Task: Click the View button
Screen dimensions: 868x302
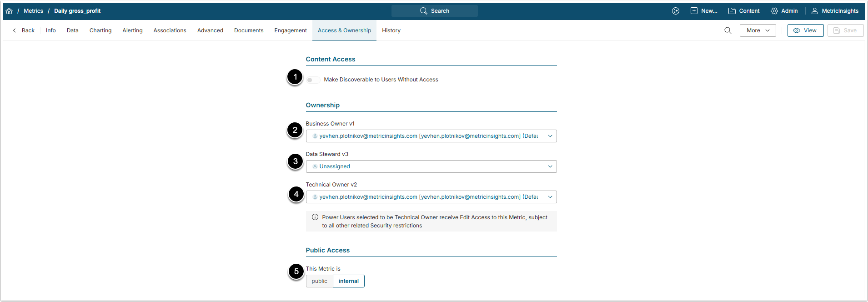Action: coord(805,30)
